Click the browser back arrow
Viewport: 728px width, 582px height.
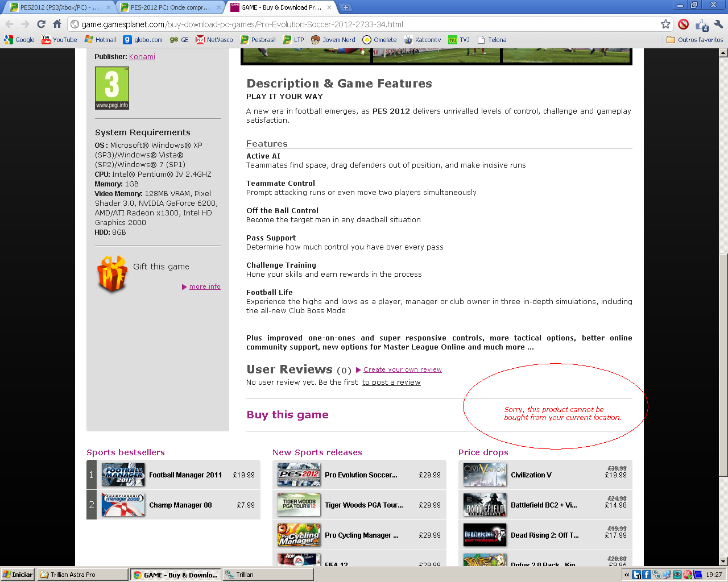(x=9, y=24)
